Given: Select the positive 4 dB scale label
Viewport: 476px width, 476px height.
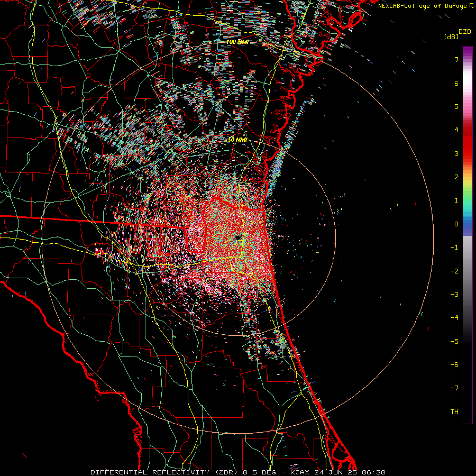Looking at the screenshot, I should click(x=456, y=130).
